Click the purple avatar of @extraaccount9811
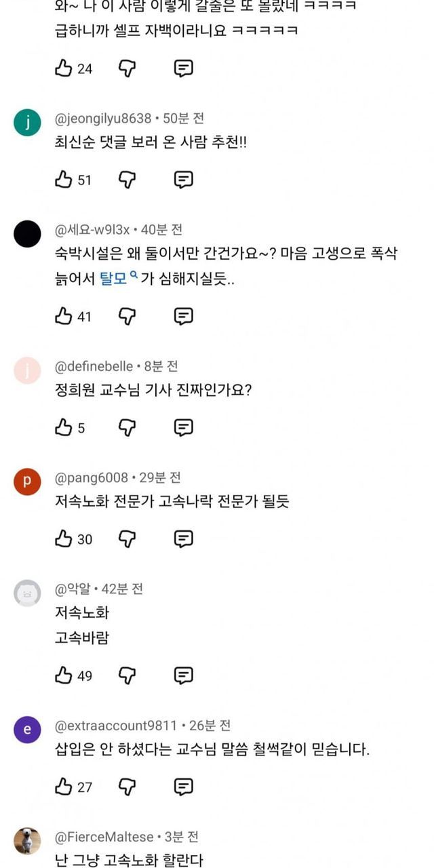The image size is (434, 868). pyautogui.click(x=28, y=730)
